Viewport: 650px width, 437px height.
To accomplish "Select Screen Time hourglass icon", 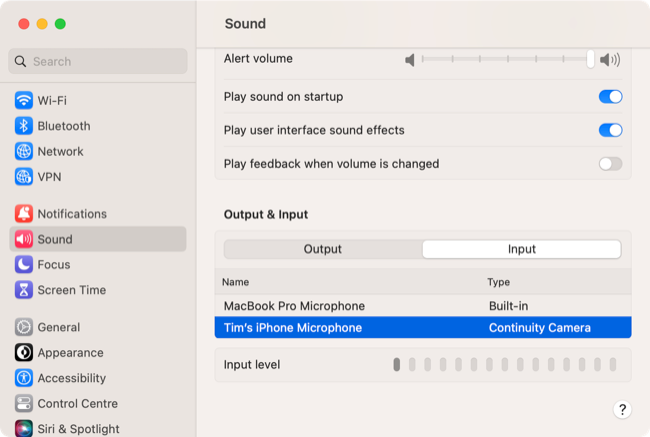I will [24, 290].
